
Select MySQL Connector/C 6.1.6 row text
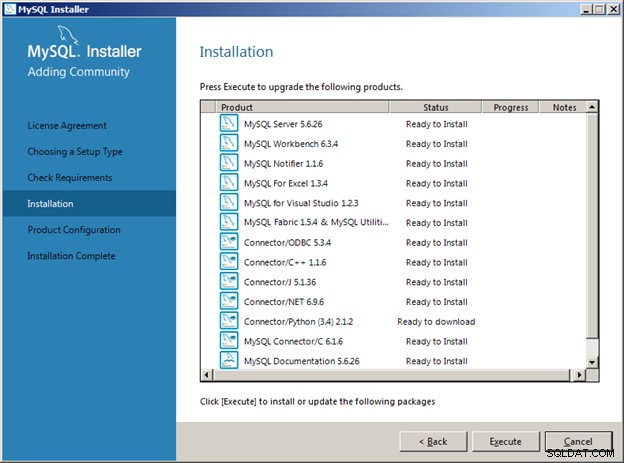coord(293,341)
